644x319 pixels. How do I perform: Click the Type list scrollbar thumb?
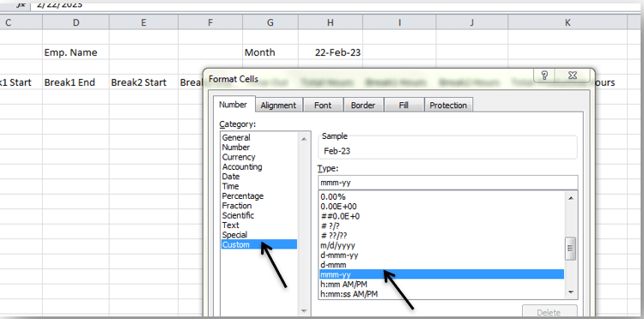coord(570,248)
